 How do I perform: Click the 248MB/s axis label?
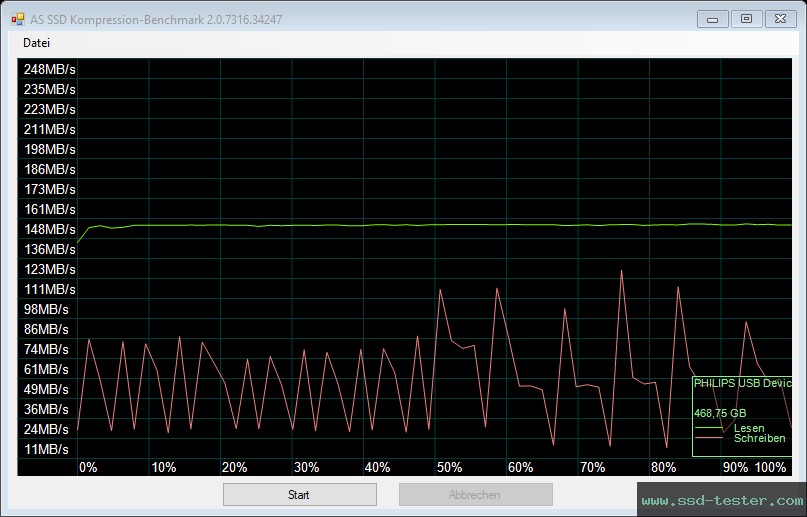click(x=49, y=69)
